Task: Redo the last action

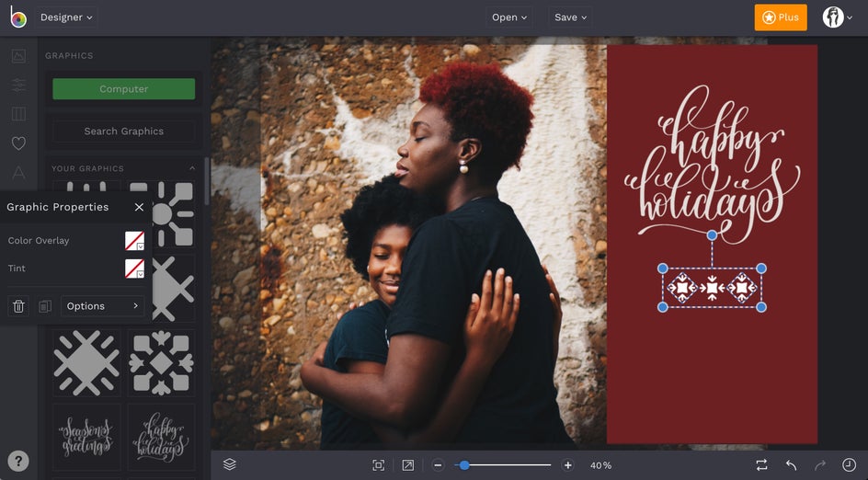Action: (x=820, y=465)
